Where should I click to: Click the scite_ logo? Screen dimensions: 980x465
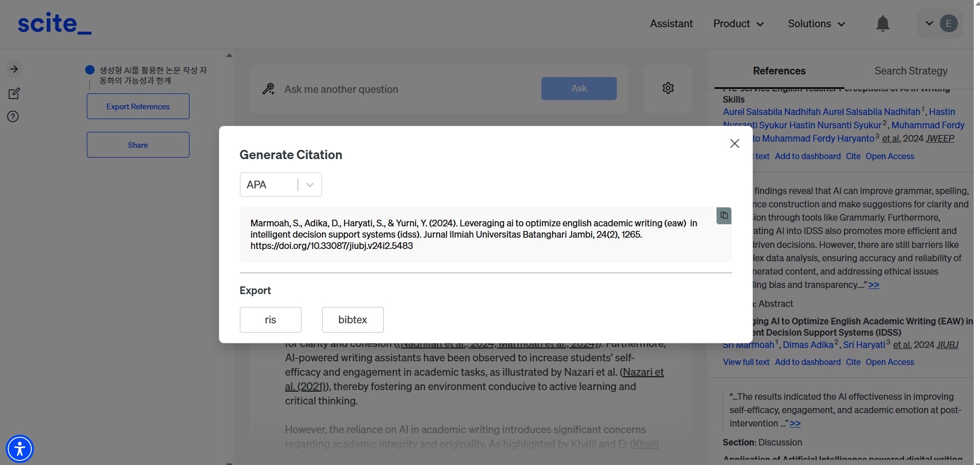(54, 24)
